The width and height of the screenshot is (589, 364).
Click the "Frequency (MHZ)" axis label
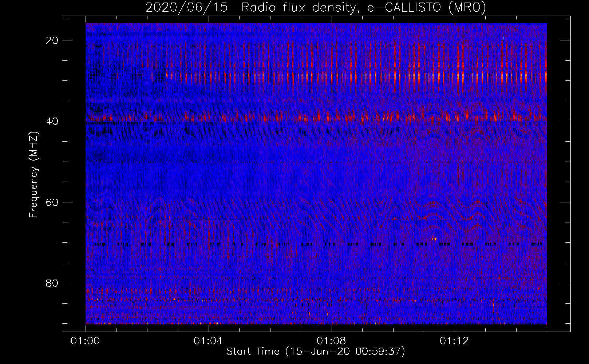(33, 175)
